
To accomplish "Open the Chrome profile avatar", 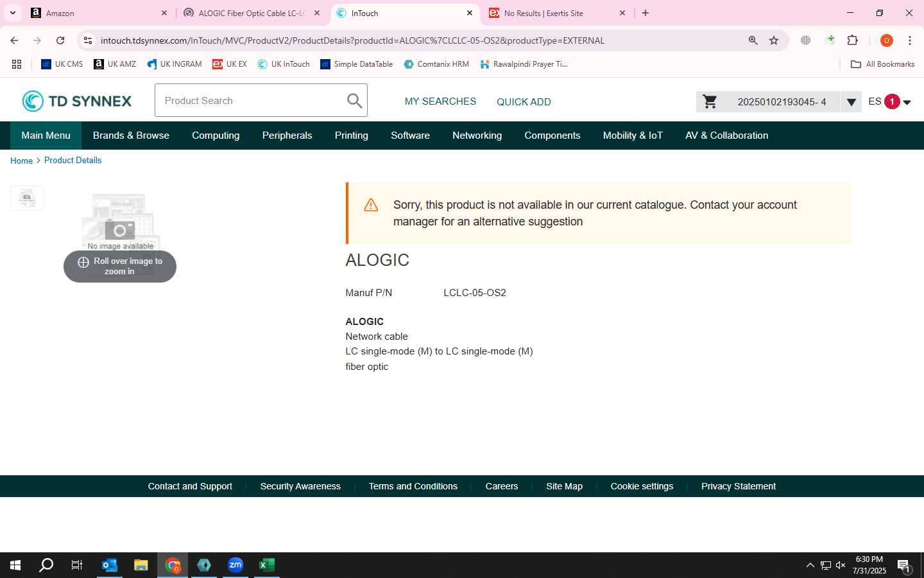I will pos(887,40).
